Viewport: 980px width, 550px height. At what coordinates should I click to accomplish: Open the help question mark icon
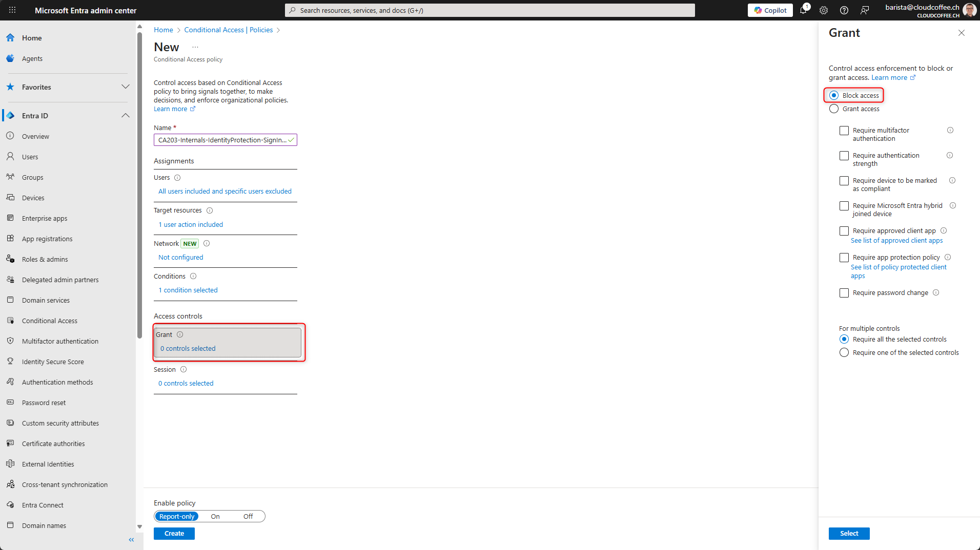844,10
